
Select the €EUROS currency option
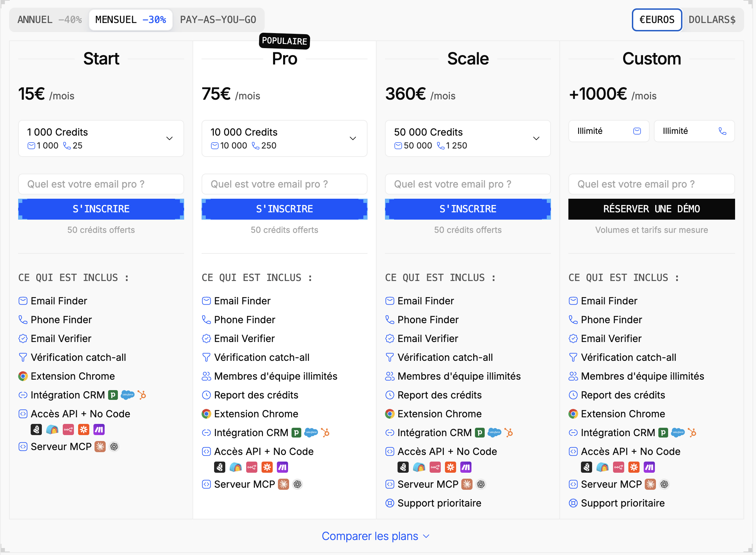657,20
